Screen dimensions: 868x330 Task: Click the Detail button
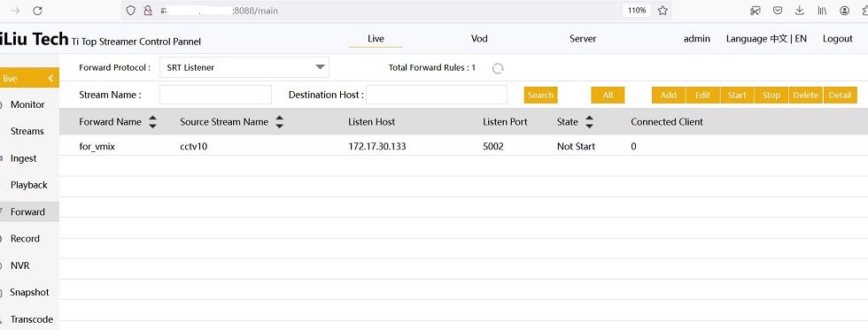(840, 95)
